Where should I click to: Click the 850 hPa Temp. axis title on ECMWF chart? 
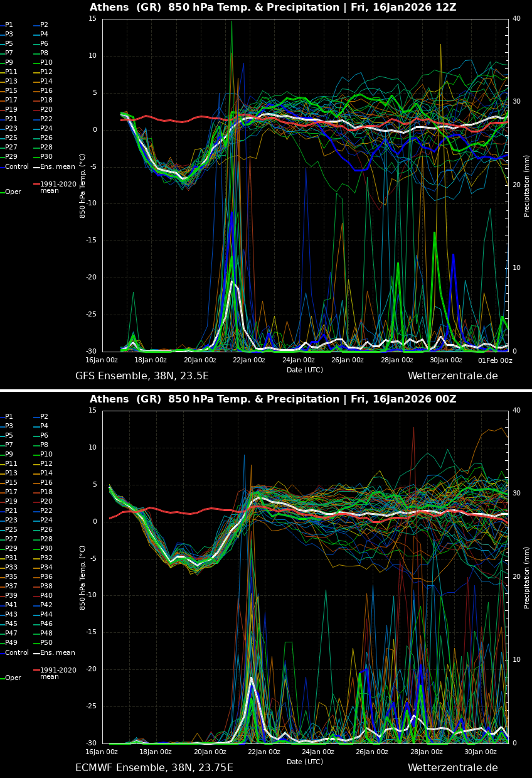(83, 577)
